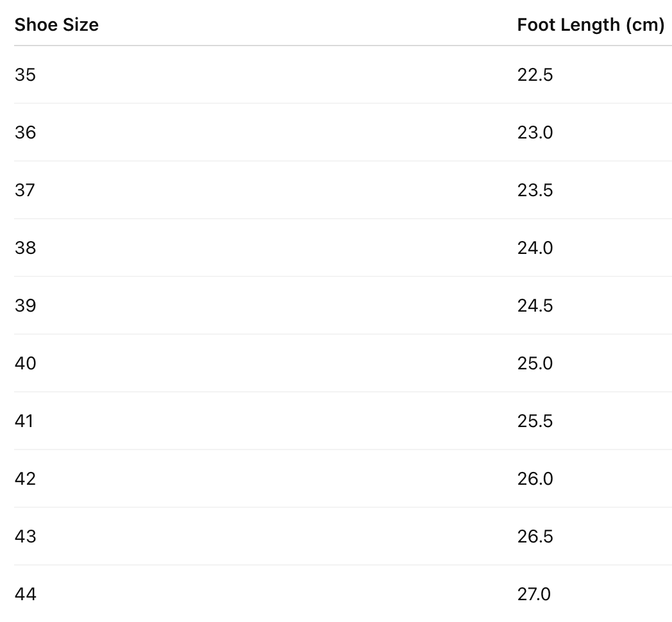Click the shoe size 43 entry

tap(26, 537)
